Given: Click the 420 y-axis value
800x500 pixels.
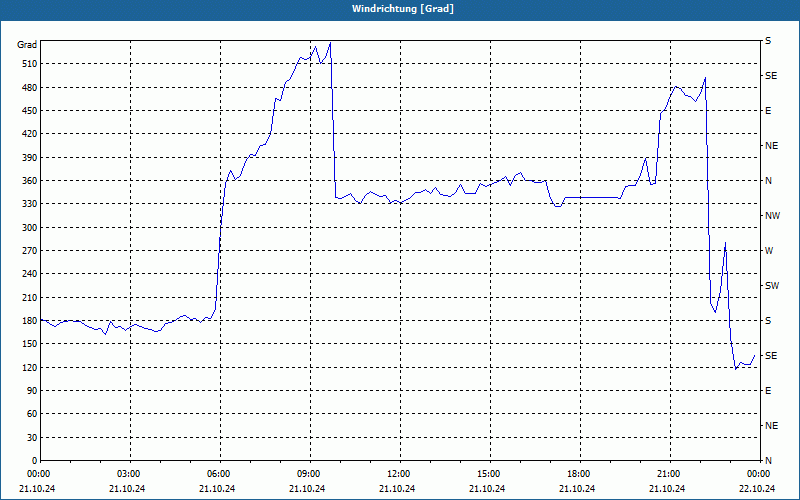Looking at the screenshot, I should (x=30, y=134).
